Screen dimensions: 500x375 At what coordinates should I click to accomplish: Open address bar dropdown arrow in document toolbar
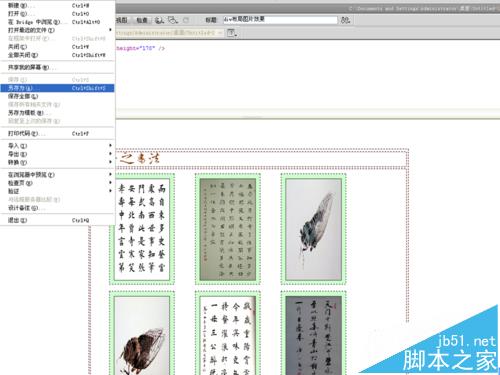click(x=220, y=33)
